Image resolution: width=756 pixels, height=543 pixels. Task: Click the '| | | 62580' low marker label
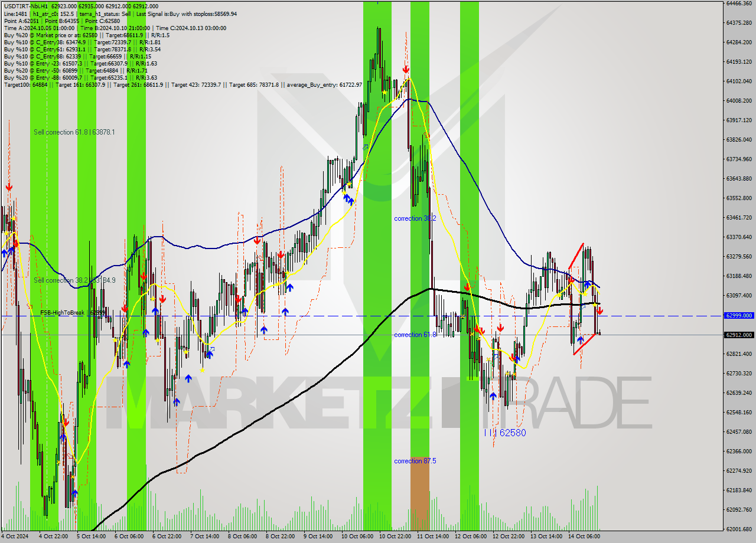coord(505,433)
